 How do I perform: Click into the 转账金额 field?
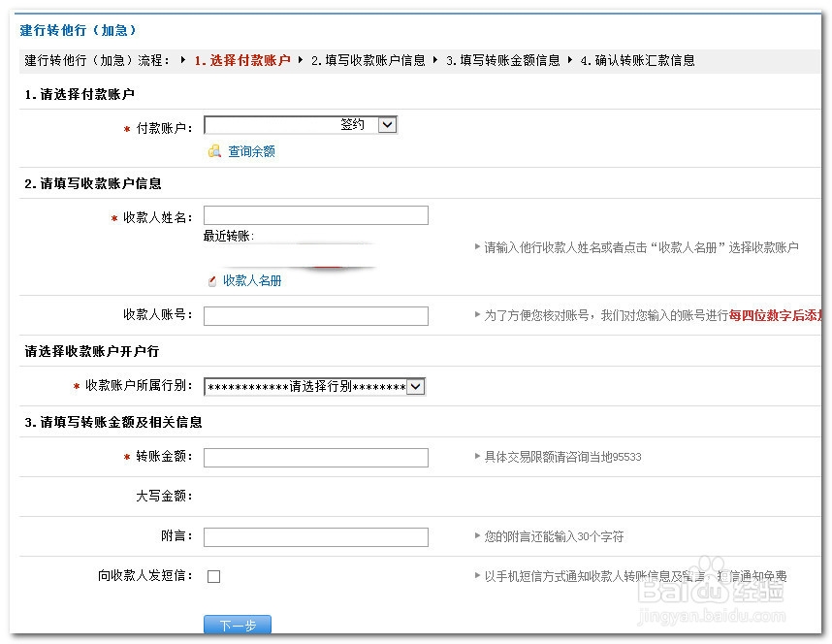316,458
